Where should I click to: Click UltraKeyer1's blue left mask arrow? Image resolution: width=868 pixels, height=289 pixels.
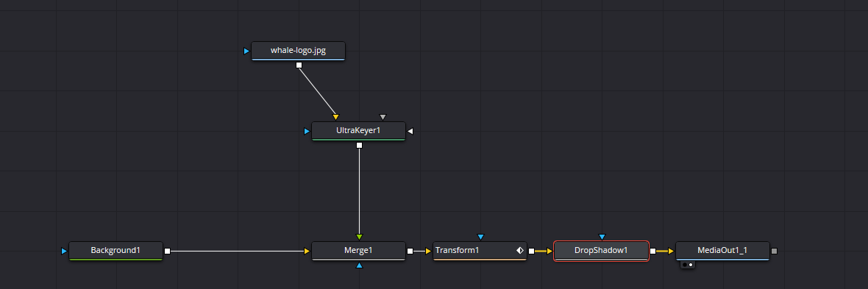point(307,132)
